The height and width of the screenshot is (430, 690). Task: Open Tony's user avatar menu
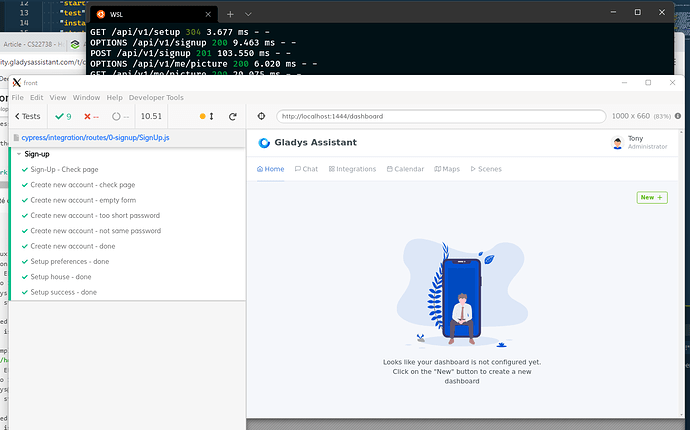point(617,143)
